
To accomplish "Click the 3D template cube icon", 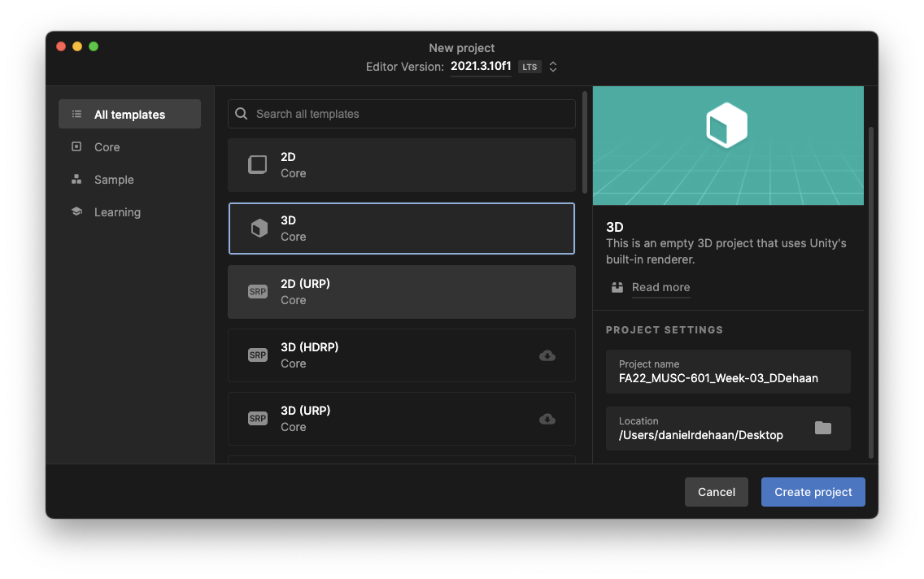I will 259,229.
